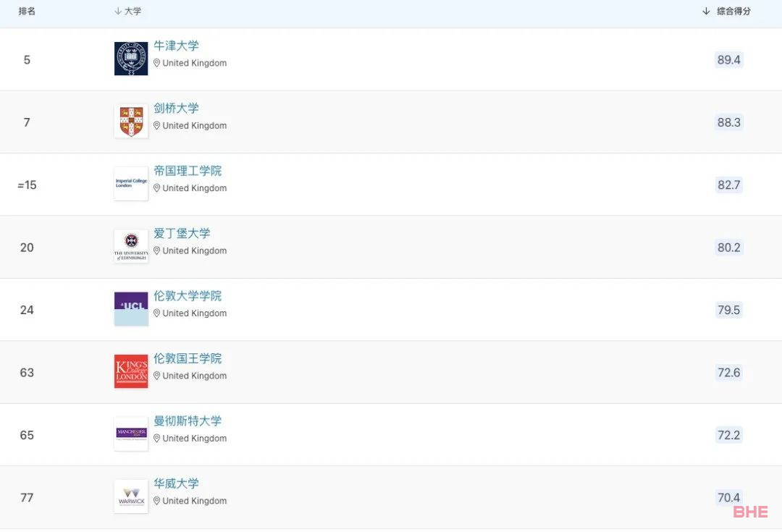Click the red King's College London logo

point(131,371)
